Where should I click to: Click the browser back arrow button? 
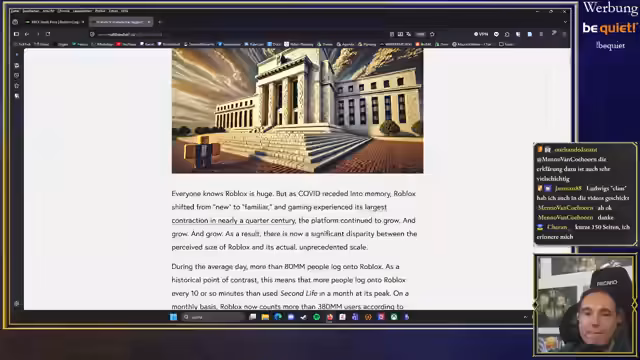[x=27, y=34]
